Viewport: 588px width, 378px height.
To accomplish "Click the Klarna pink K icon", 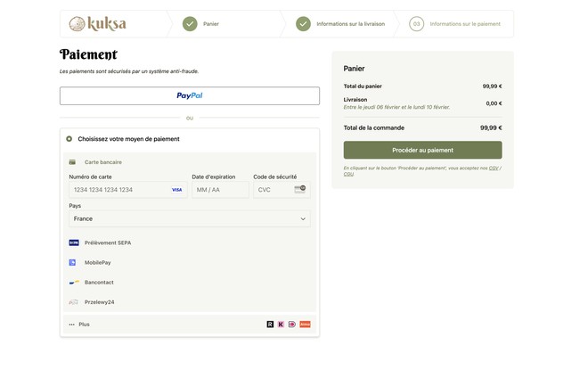I will (281, 325).
